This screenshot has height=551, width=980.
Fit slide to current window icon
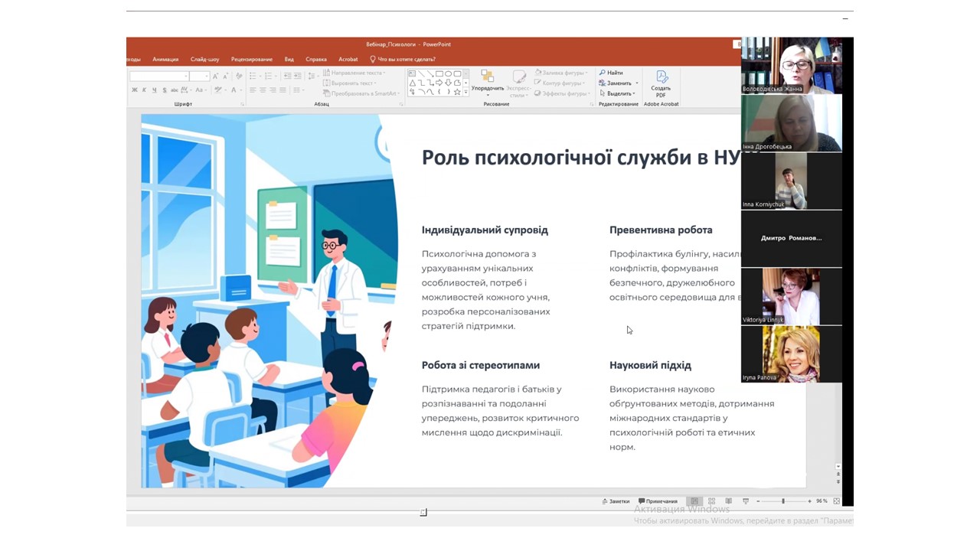[x=836, y=501]
